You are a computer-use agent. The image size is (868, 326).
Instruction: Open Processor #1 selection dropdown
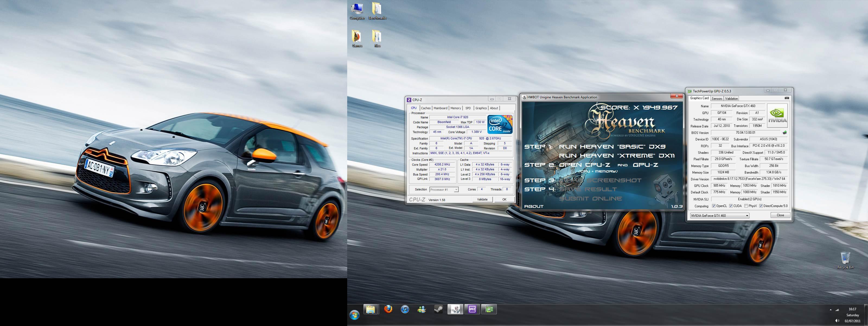coord(444,190)
